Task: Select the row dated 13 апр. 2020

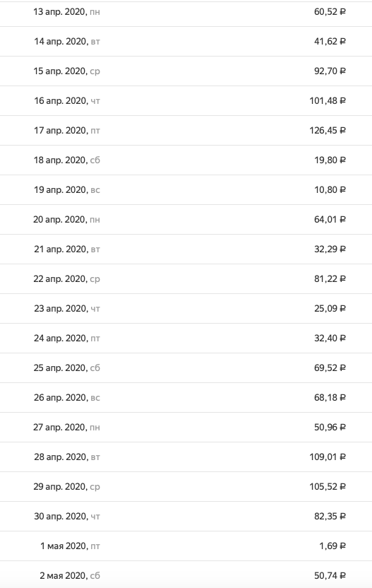Action: [186, 11]
